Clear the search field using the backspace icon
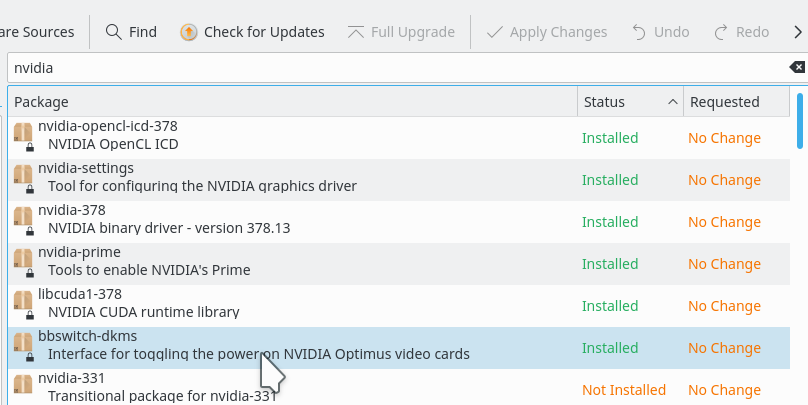This screenshot has width=808, height=405. (796, 67)
